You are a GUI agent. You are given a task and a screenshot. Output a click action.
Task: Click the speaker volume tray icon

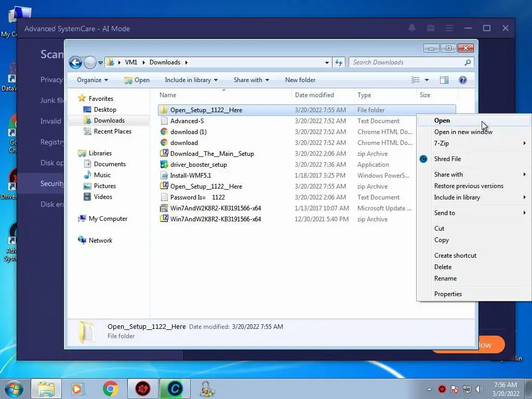click(480, 389)
